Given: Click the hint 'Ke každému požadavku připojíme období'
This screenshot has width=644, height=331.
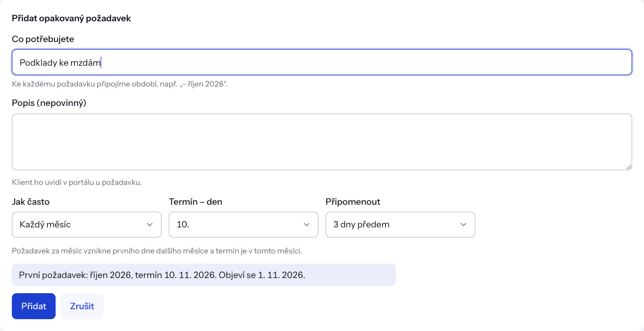Looking at the screenshot, I should tap(120, 85).
